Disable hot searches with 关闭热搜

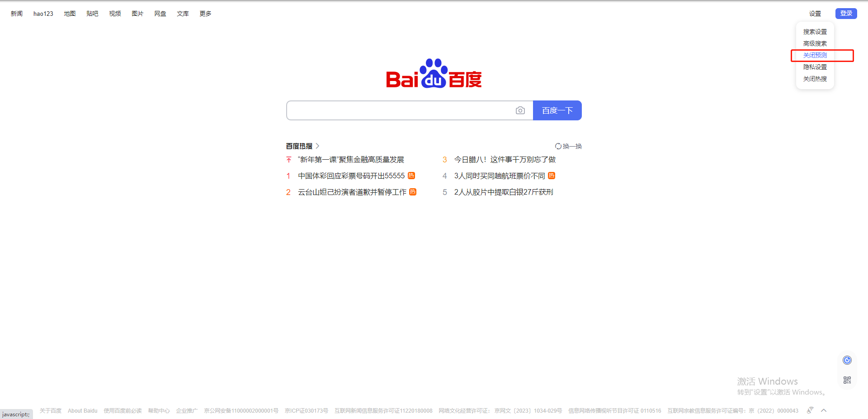815,79
